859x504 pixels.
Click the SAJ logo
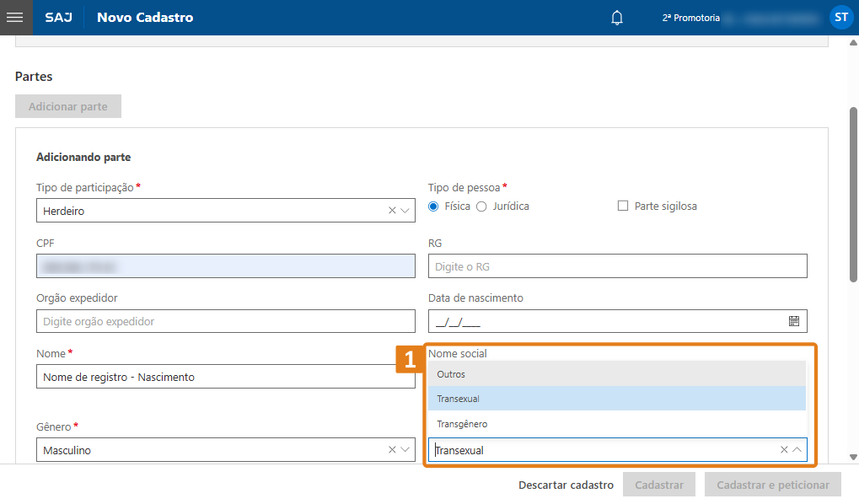point(58,18)
